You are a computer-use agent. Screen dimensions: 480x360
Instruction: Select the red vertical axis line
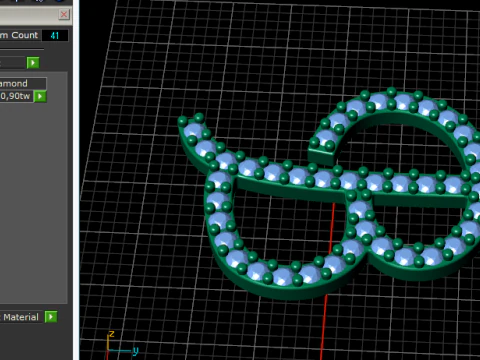coord(327,282)
